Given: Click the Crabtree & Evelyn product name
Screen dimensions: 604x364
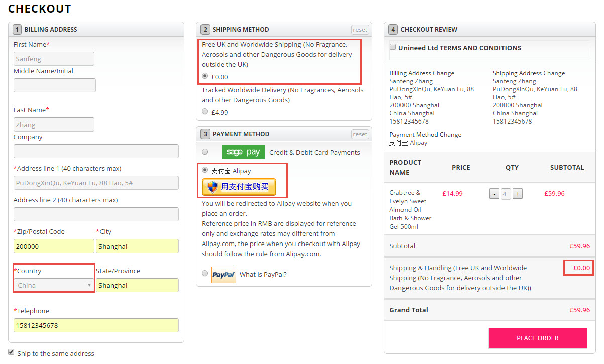Looking at the screenshot, I should pyautogui.click(x=411, y=210).
